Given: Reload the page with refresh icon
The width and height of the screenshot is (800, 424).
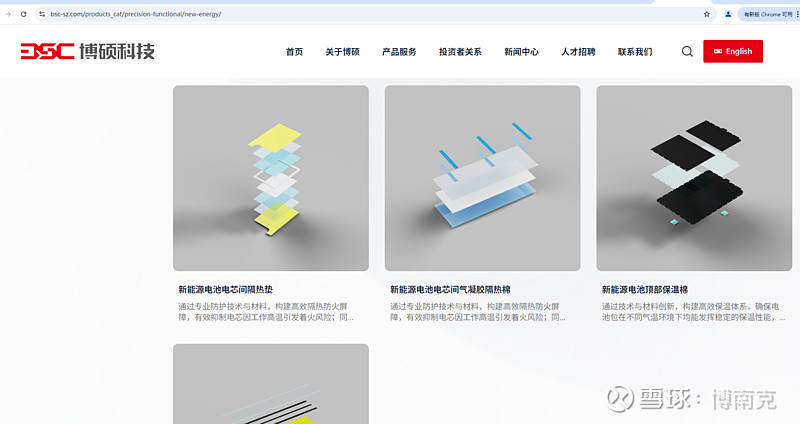Looking at the screenshot, I should coord(23,14).
